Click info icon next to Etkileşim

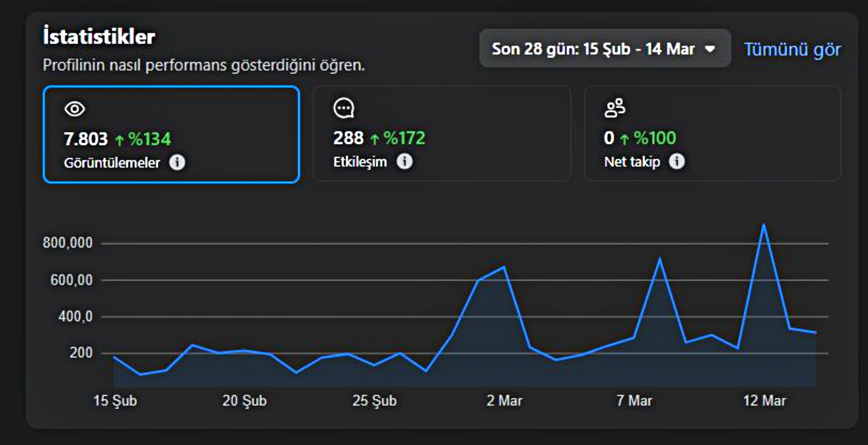(x=404, y=161)
